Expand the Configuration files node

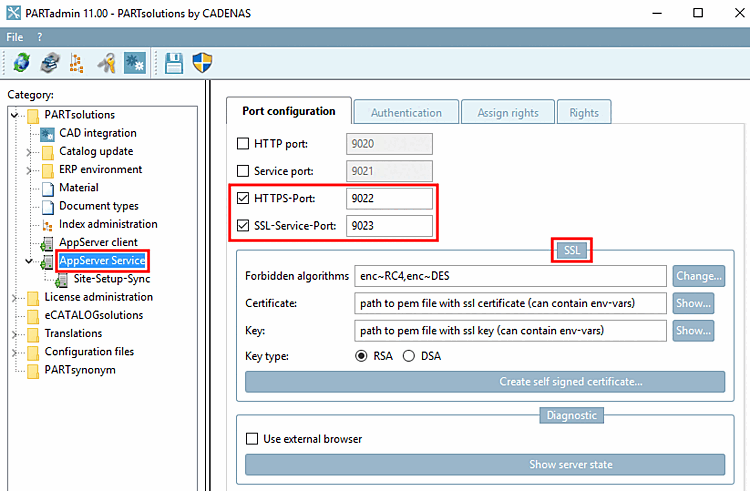click(14, 352)
